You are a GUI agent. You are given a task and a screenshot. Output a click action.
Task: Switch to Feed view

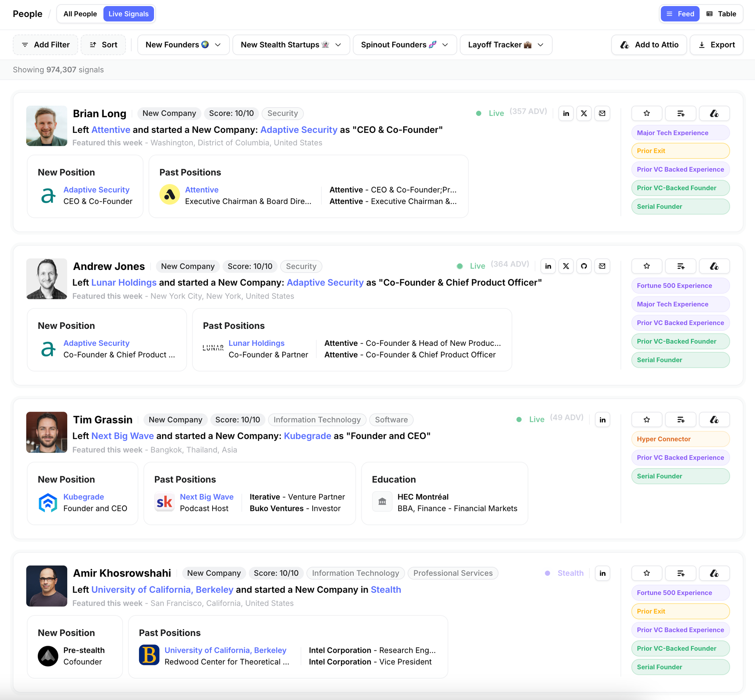[x=680, y=14]
